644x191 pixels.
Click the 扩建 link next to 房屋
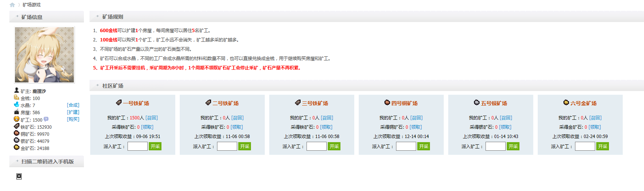point(73,112)
